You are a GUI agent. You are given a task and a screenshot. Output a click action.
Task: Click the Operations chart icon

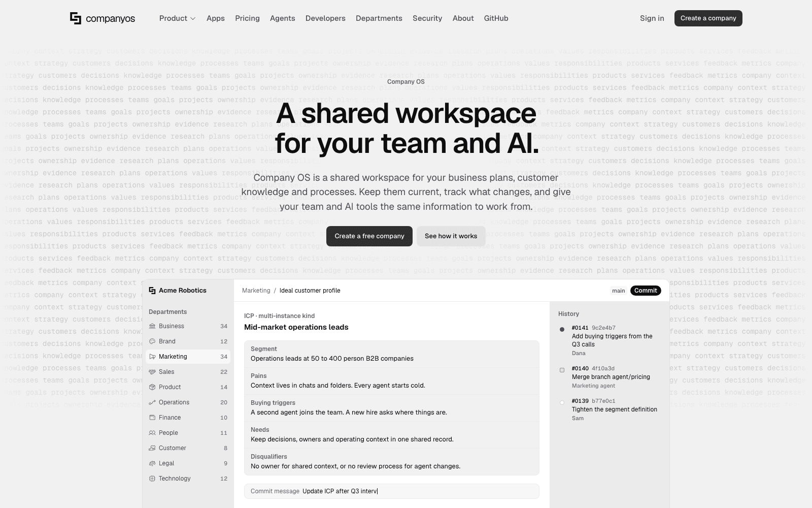(152, 402)
